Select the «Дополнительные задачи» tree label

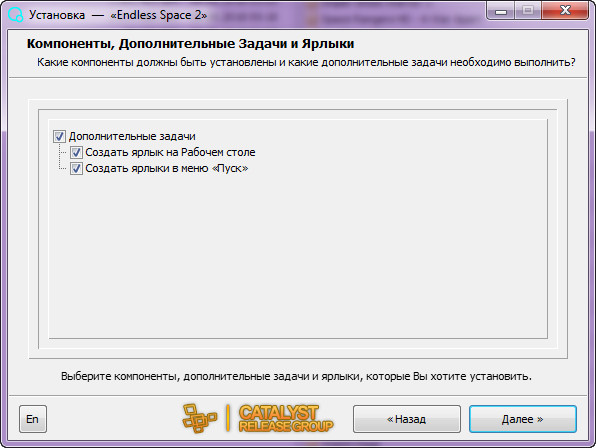pyautogui.click(x=132, y=136)
